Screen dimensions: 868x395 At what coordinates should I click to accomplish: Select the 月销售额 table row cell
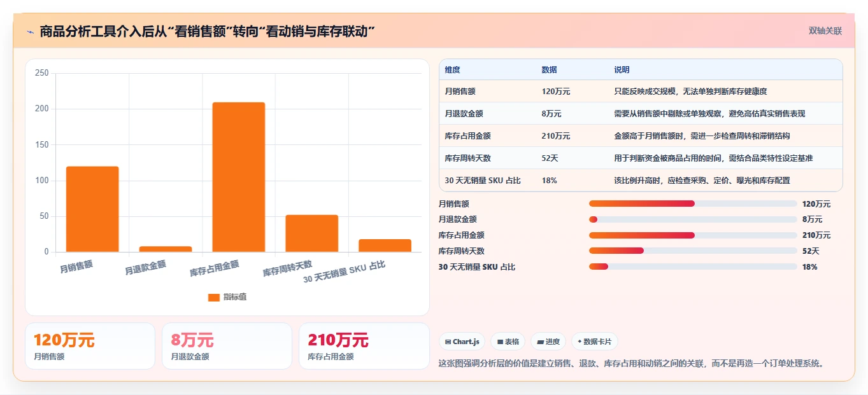coord(460,92)
